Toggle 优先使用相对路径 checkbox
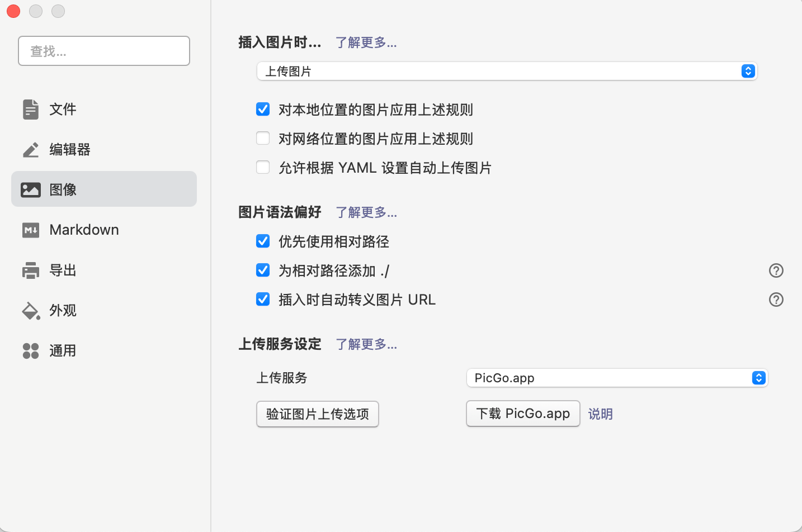Image resolution: width=802 pixels, height=532 pixels. 263,241
